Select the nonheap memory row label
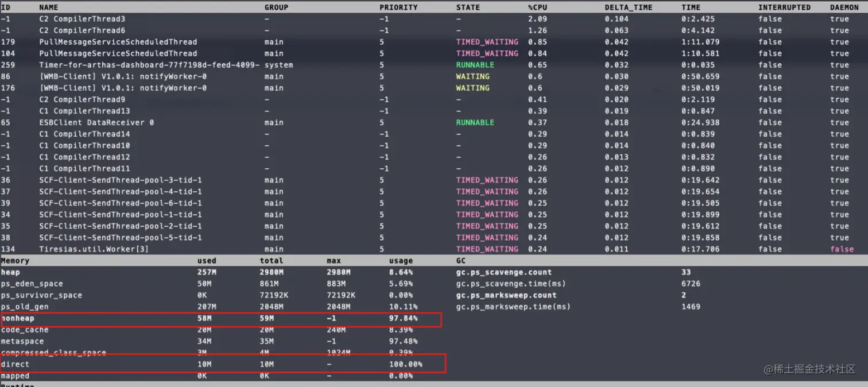This screenshot has width=868, height=387. [18, 318]
